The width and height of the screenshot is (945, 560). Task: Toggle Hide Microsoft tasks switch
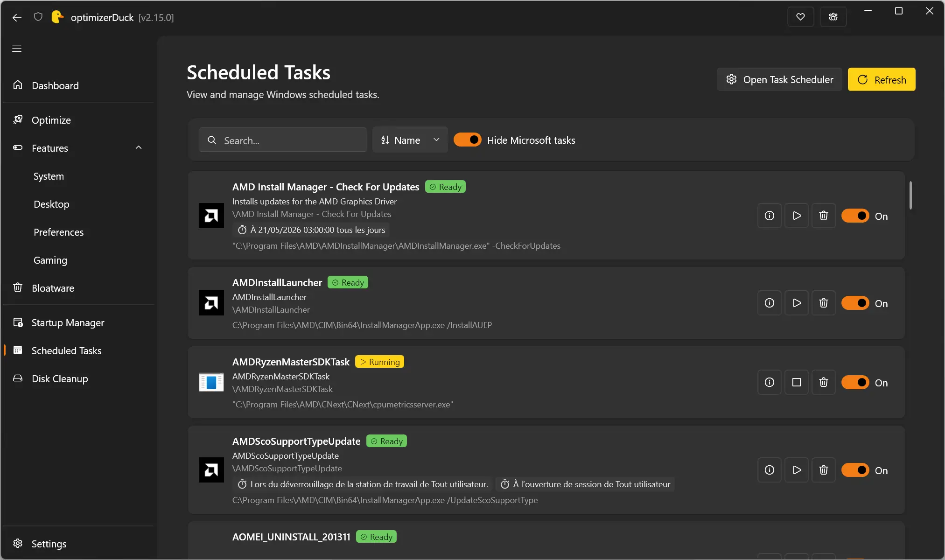(x=468, y=140)
